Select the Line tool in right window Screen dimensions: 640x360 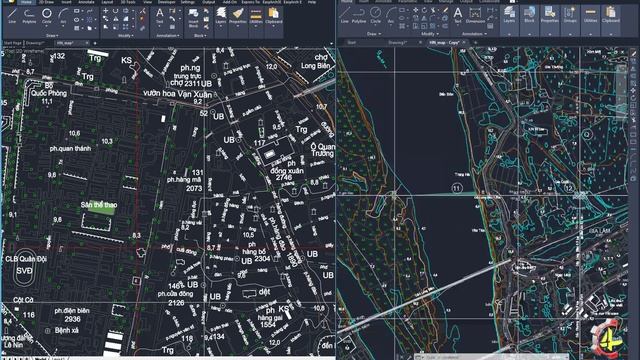tap(345, 15)
